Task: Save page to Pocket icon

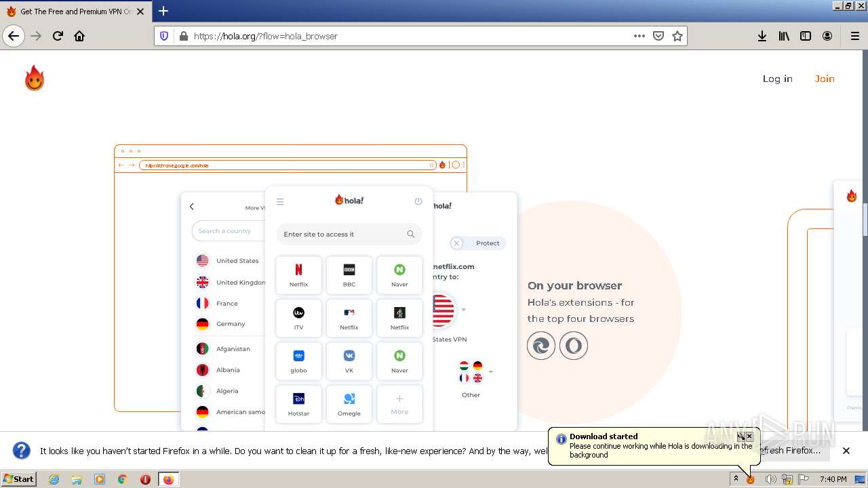Action: 658,36
